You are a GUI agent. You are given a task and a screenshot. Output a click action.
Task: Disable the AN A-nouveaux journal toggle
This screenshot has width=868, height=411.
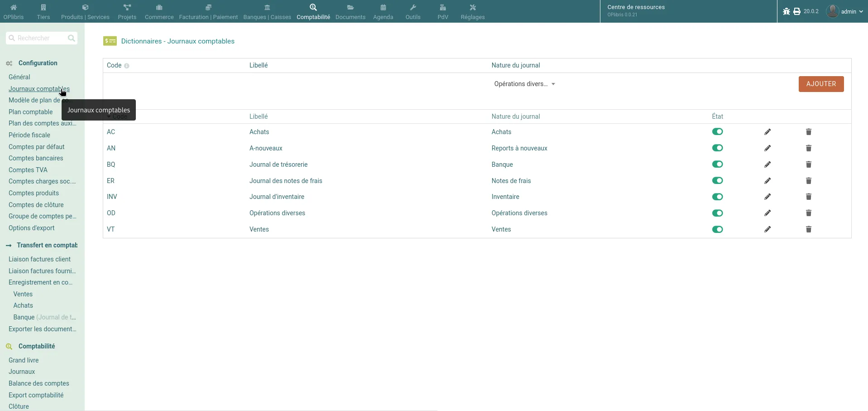tap(717, 148)
